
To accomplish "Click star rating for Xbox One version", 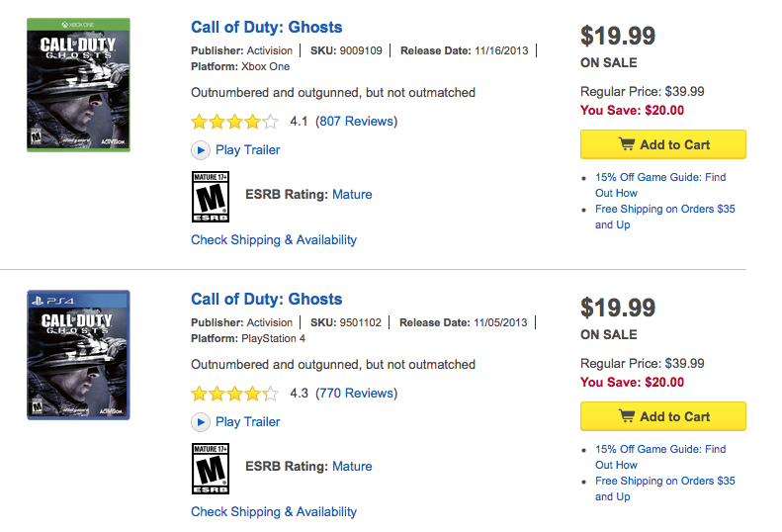I will 234,123.
